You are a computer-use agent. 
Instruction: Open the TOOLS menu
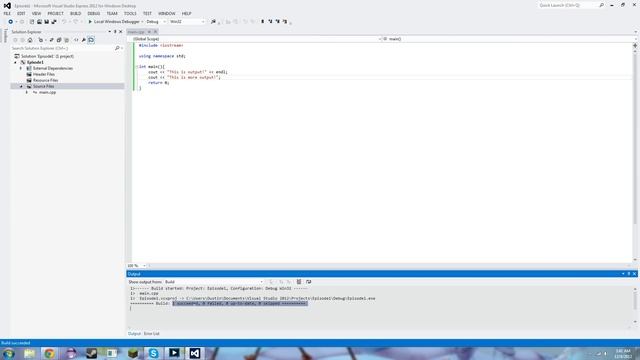130,13
